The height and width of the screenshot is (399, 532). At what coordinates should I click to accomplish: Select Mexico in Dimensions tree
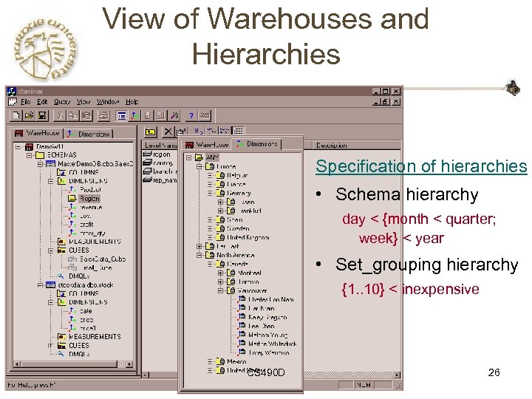pos(236,361)
